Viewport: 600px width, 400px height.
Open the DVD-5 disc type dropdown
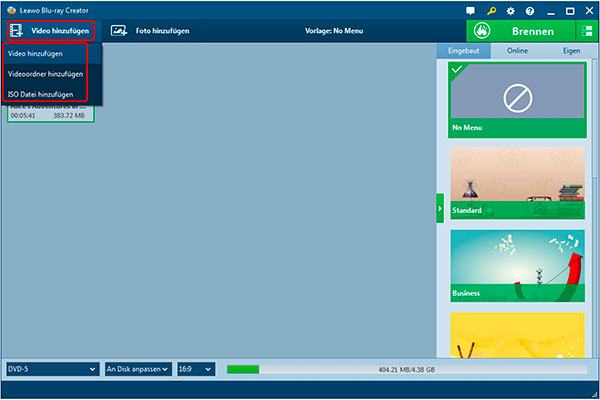(53, 369)
